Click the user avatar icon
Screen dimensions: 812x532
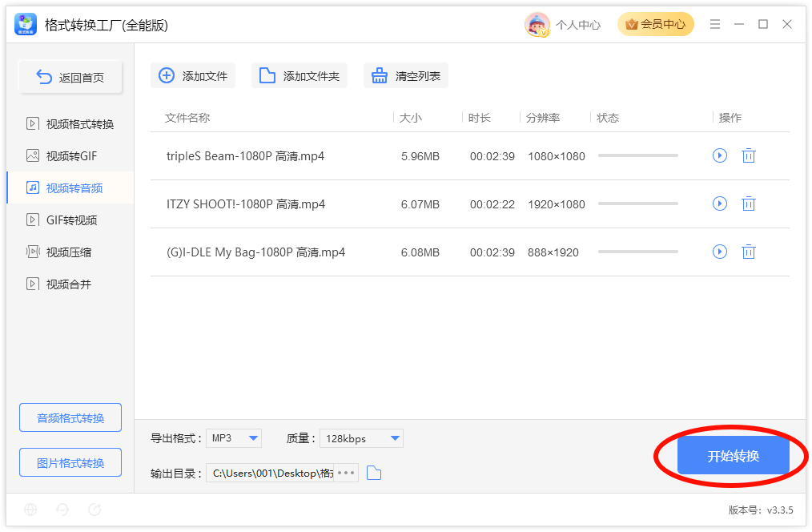[x=537, y=24]
